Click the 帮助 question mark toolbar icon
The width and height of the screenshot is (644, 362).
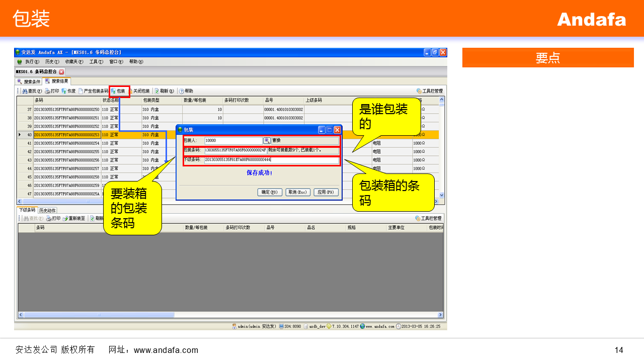tap(182, 91)
